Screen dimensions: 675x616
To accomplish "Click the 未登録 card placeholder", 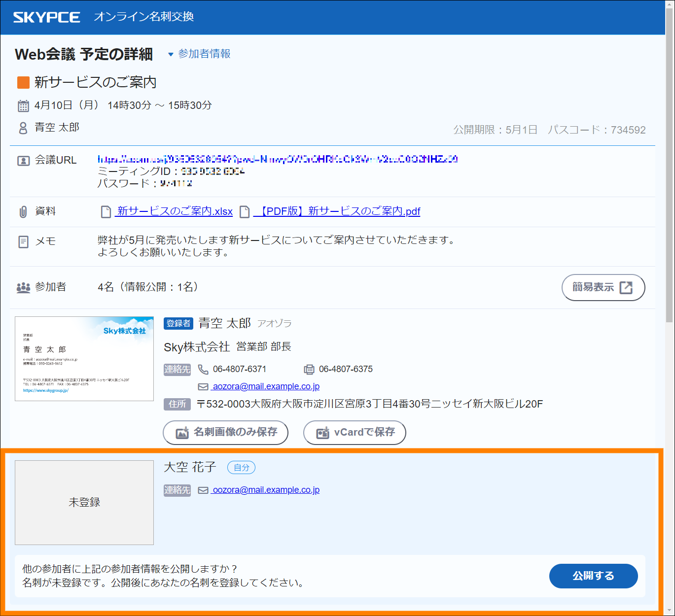I will [84, 502].
